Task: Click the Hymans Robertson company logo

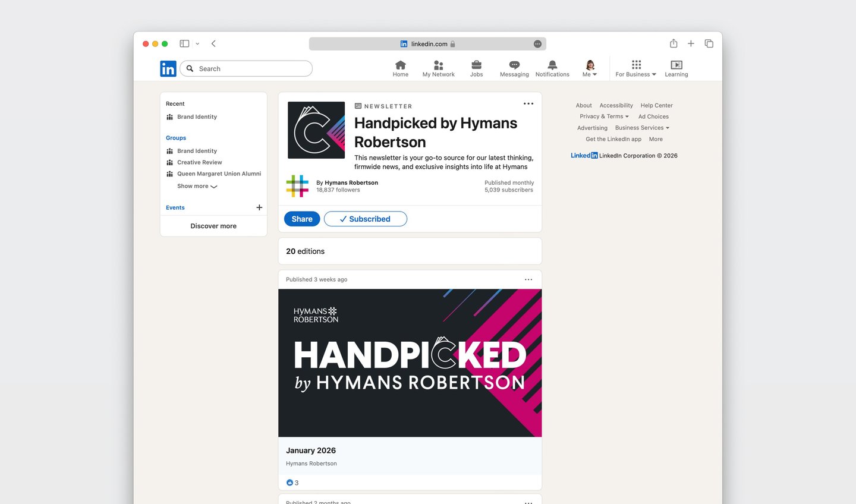Action: coord(297,186)
